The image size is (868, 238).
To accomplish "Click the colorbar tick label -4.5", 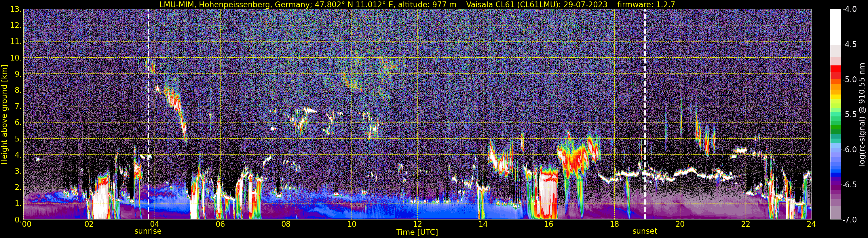I will [x=850, y=44].
